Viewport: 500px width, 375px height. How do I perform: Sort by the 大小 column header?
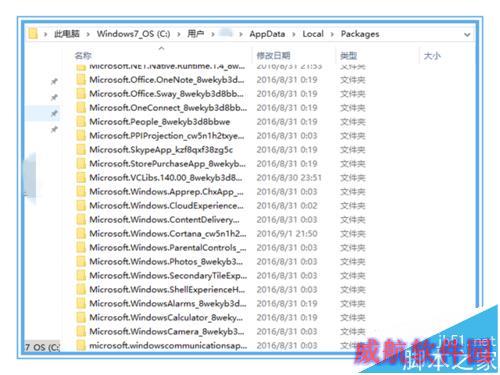[432, 56]
